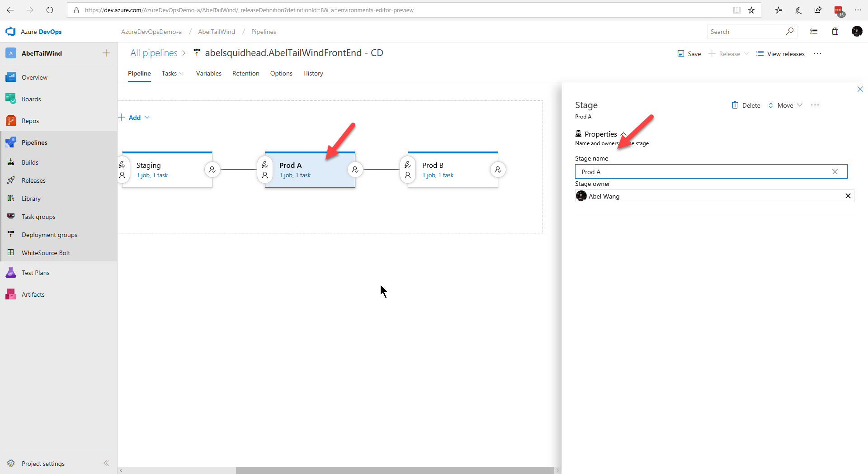
Task: Click the AzureDevOpsDemo-a breadcrumb
Action: 151,32
